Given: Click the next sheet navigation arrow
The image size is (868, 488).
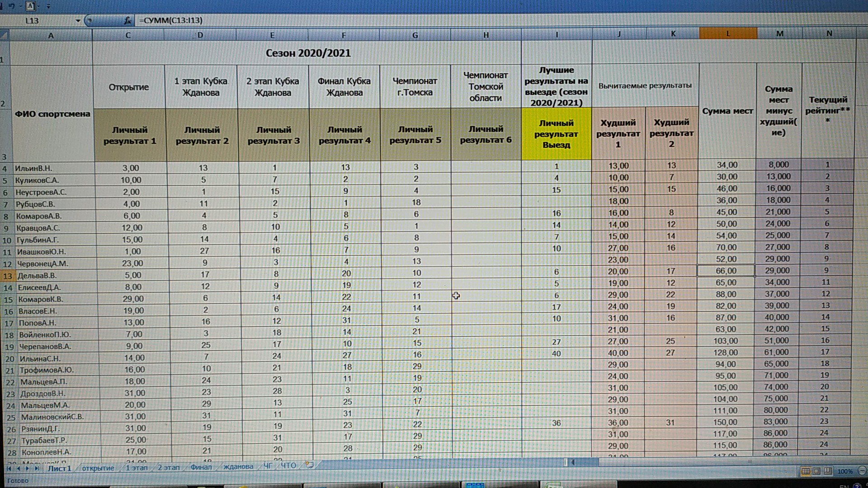Looking at the screenshot, I should coord(27,469).
